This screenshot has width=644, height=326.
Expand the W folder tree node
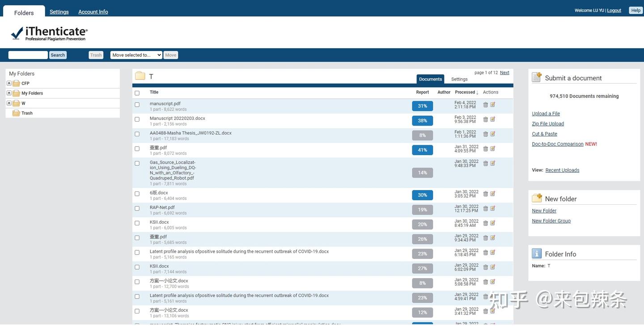click(9, 103)
